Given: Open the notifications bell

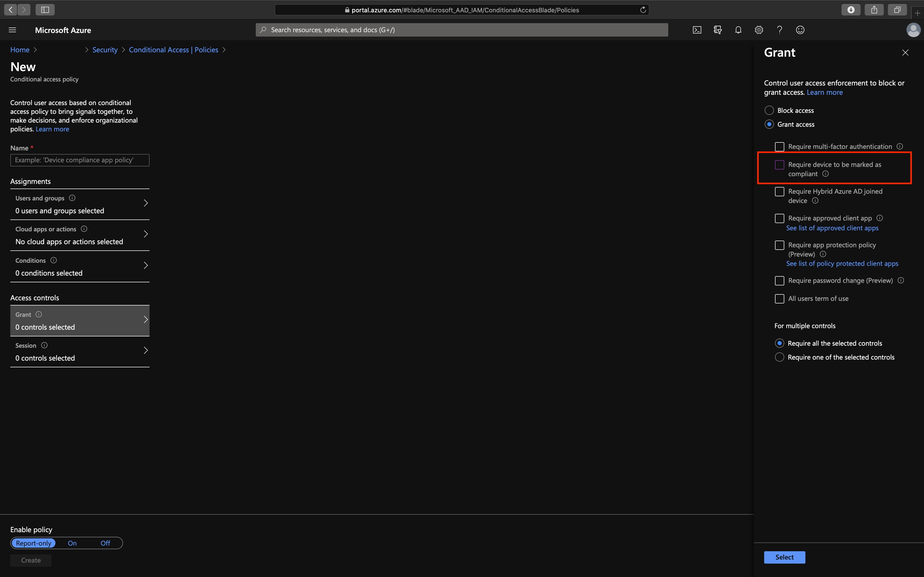Looking at the screenshot, I should point(738,30).
